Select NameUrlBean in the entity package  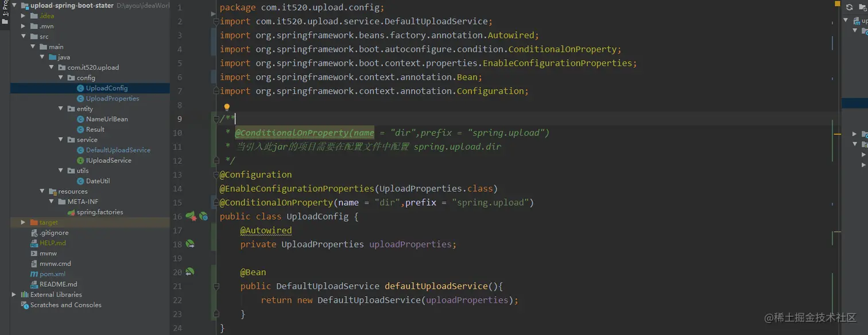107,119
